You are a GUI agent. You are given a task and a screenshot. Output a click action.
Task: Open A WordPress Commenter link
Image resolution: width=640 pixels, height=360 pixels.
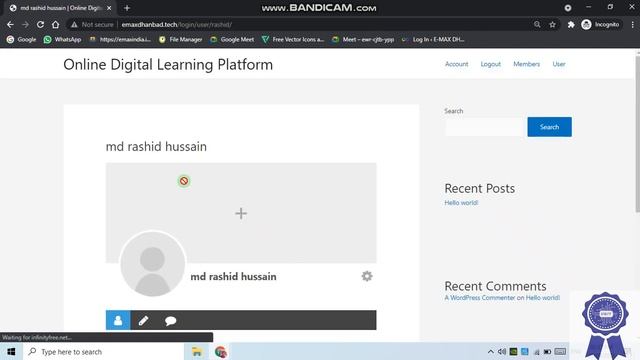coord(480,298)
